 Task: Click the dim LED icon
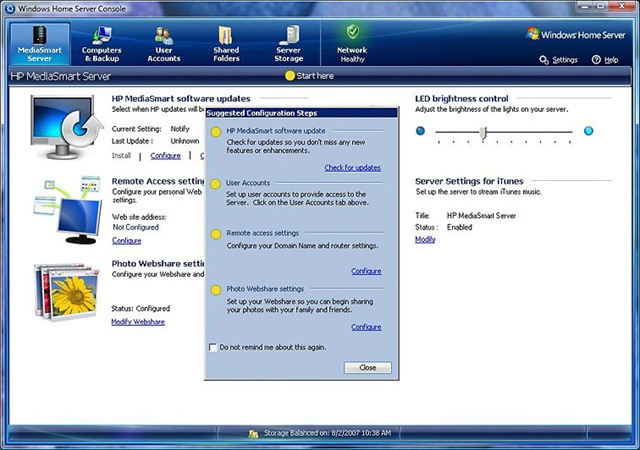(420, 131)
